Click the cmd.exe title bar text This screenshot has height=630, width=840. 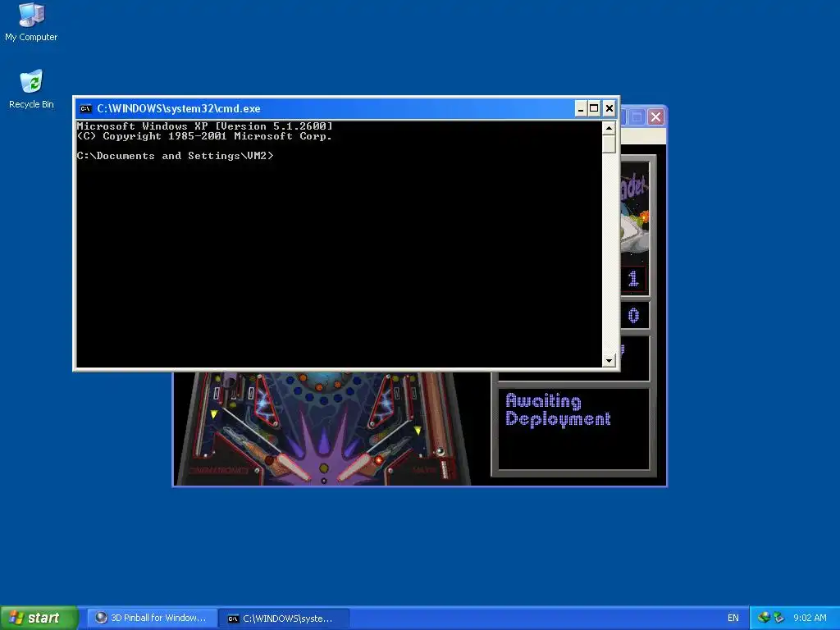[x=178, y=109]
